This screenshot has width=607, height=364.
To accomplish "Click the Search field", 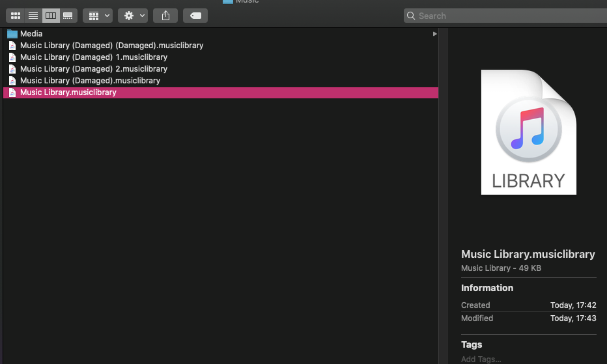I will pos(505,16).
